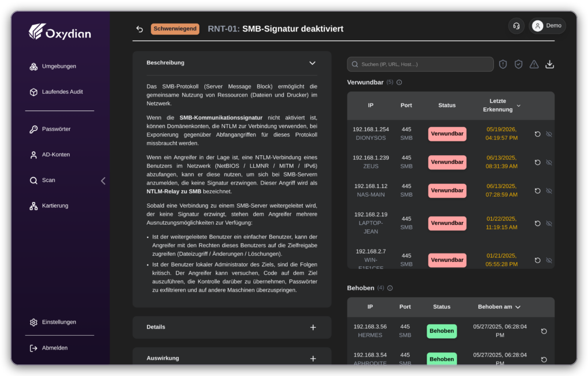
Task: Click Verwundbar badge in DIONYSOS row
Action: (447, 134)
